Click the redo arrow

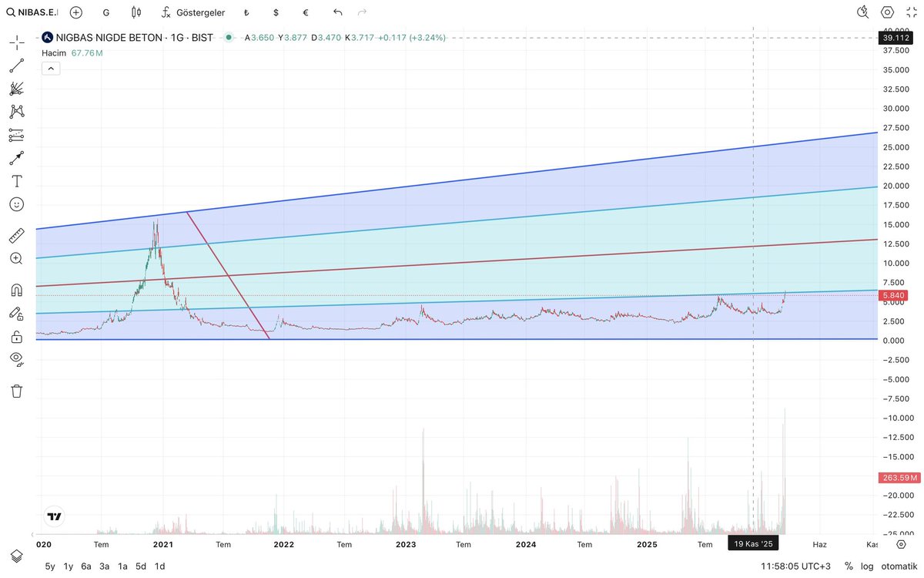click(363, 12)
